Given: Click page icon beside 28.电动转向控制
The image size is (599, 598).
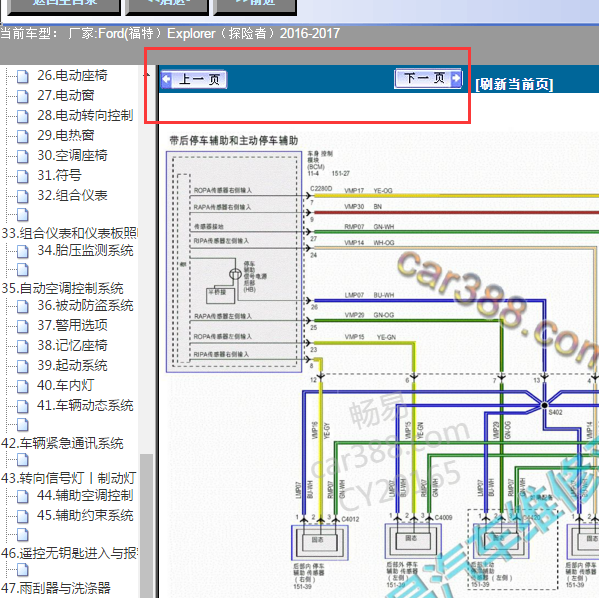Looking at the screenshot, I should click(x=23, y=116).
